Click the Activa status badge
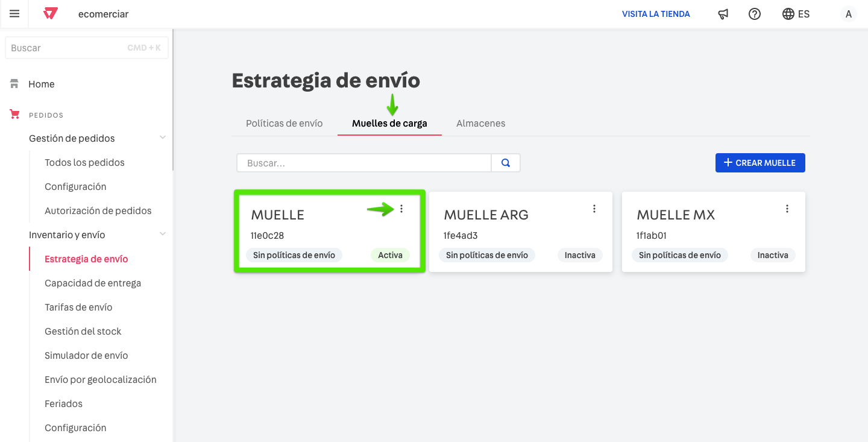Image resolution: width=868 pixels, height=442 pixels. pos(390,255)
